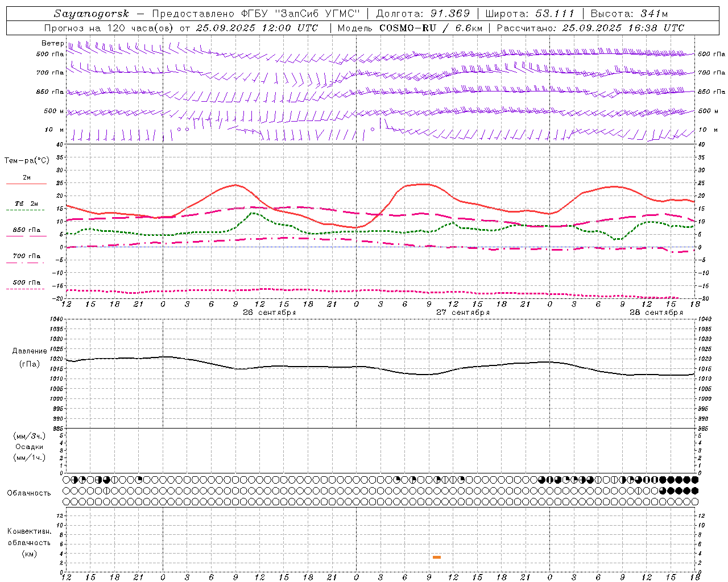Click the 26 сентября date label

pyautogui.click(x=269, y=313)
